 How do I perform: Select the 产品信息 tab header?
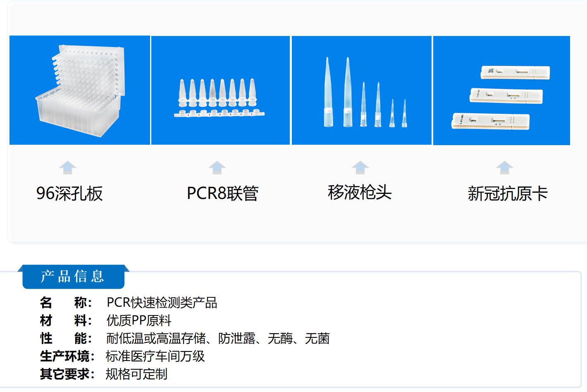pyautogui.click(x=73, y=276)
